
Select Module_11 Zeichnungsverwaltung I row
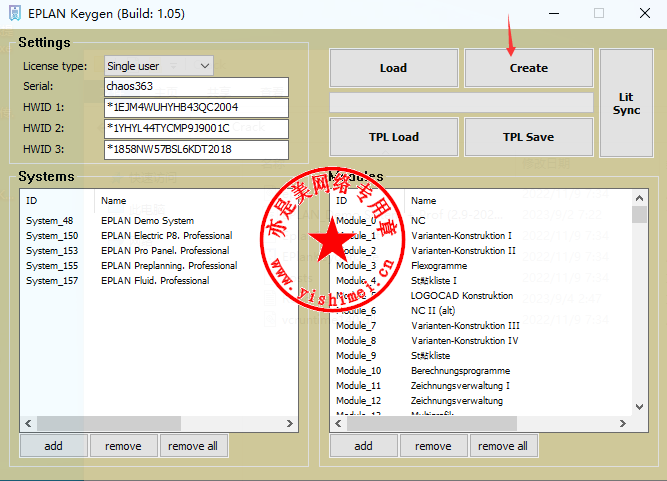coord(481,386)
